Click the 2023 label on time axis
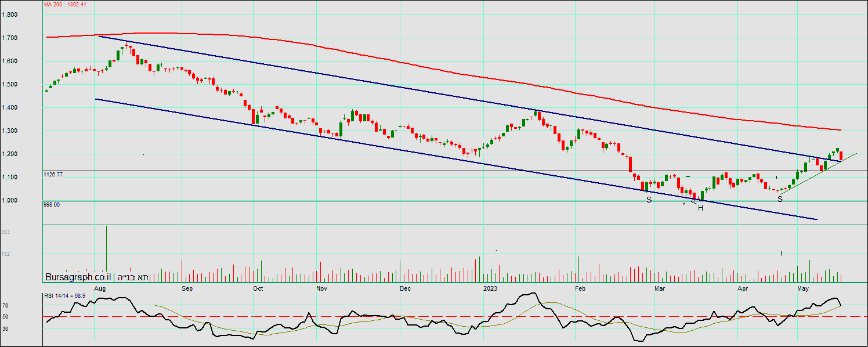Viewport: 868px width, 347px height. click(490, 288)
